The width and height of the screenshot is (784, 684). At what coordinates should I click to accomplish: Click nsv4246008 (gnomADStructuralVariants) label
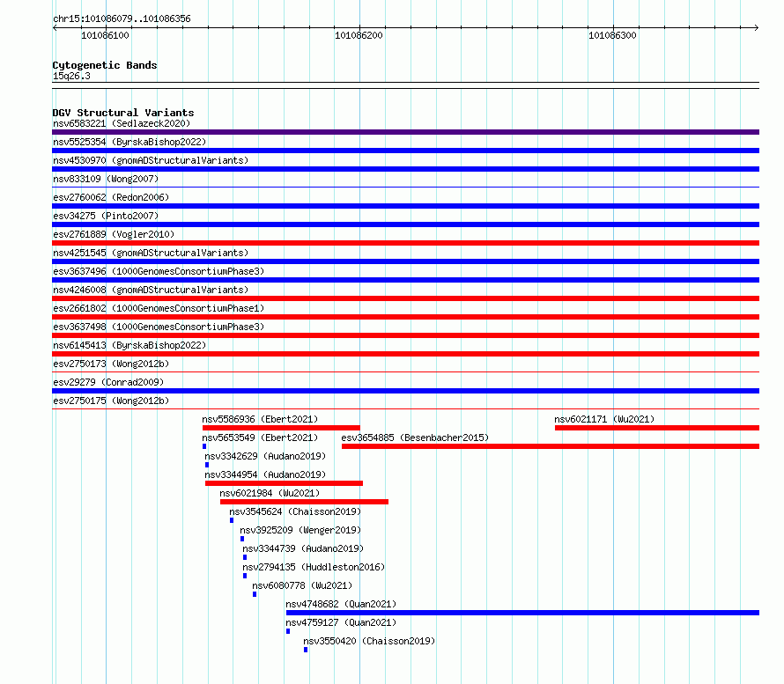click(x=151, y=290)
